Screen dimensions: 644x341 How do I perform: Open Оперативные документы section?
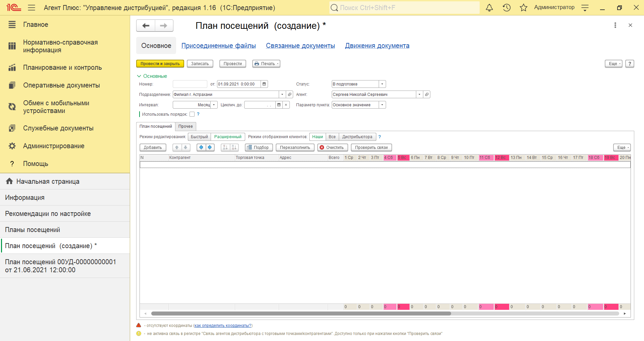pos(65,85)
